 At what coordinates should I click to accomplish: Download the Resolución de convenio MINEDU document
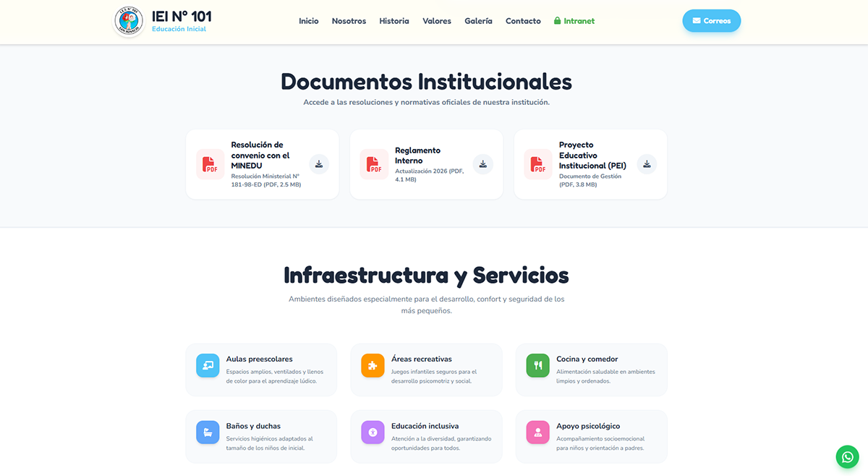tap(319, 164)
